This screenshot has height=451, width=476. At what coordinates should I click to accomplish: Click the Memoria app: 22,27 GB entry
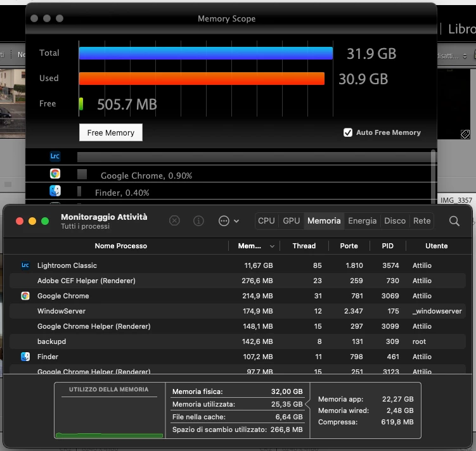[x=366, y=399]
